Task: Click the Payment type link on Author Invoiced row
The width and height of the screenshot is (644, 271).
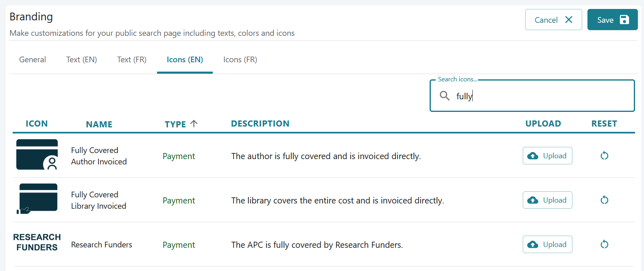Action: [179, 156]
